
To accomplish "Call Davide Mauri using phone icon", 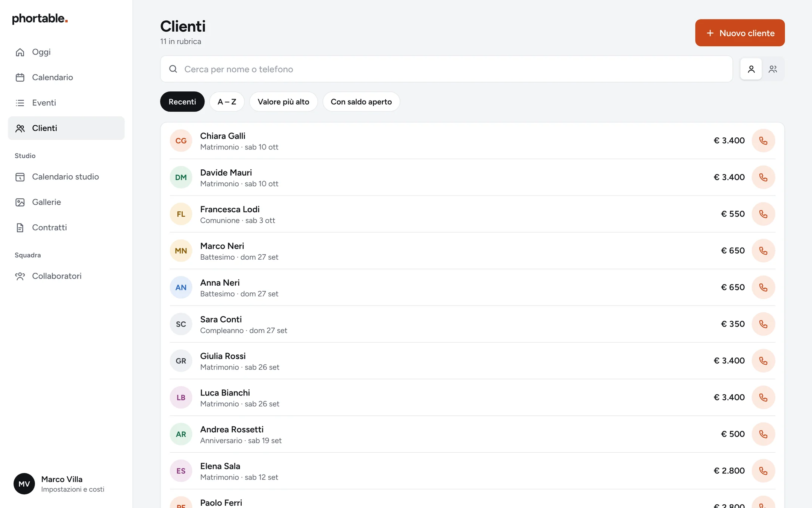I will 763,177.
